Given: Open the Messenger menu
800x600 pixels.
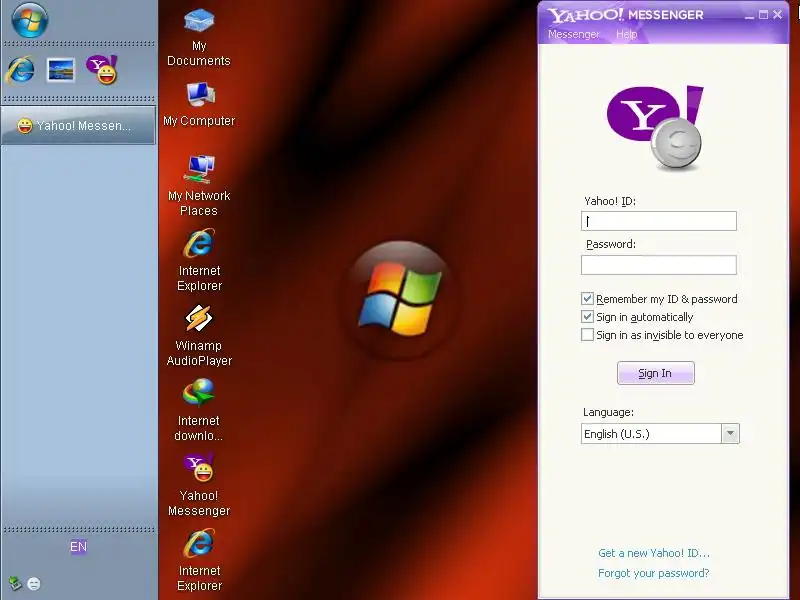Looking at the screenshot, I should tap(573, 34).
